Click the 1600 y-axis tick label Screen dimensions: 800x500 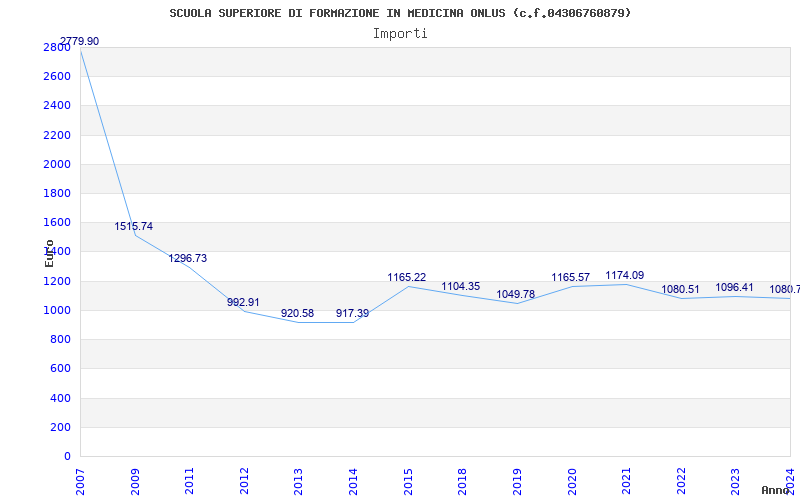click(57, 222)
